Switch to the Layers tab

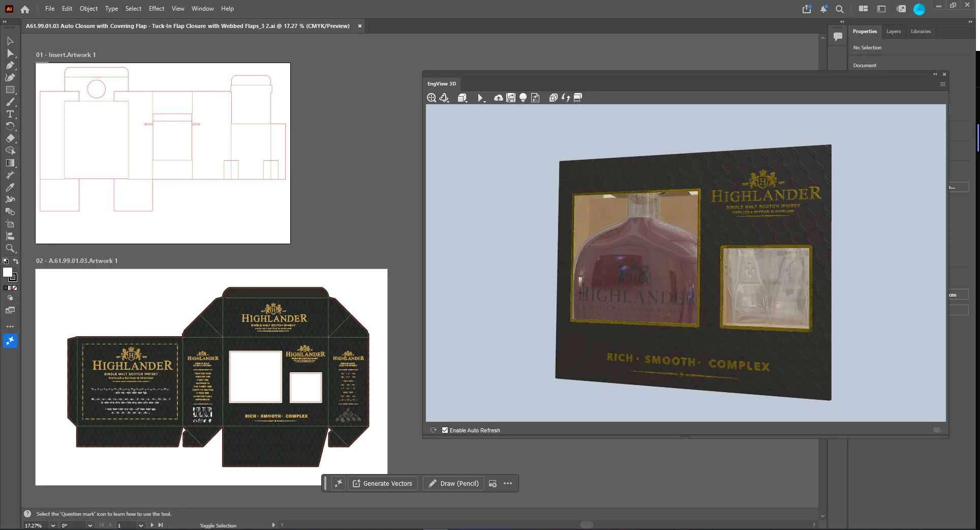click(894, 32)
